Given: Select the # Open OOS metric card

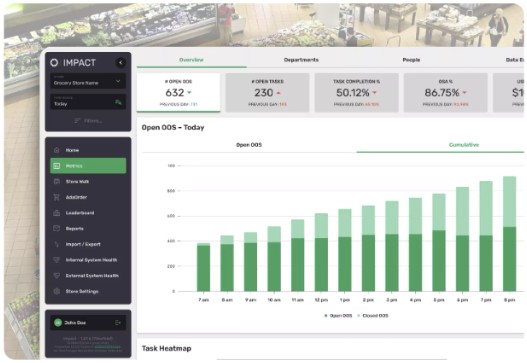Looking at the screenshot, I should click(x=178, y=92).
